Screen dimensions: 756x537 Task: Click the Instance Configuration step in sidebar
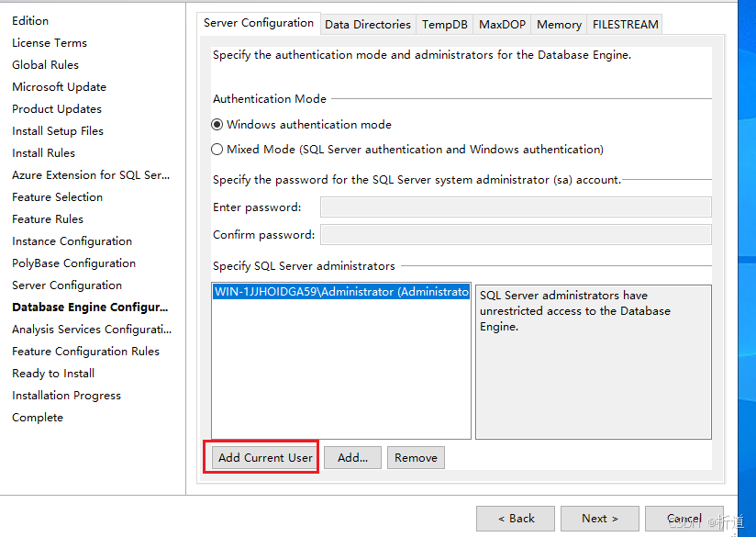pos(72,241)
